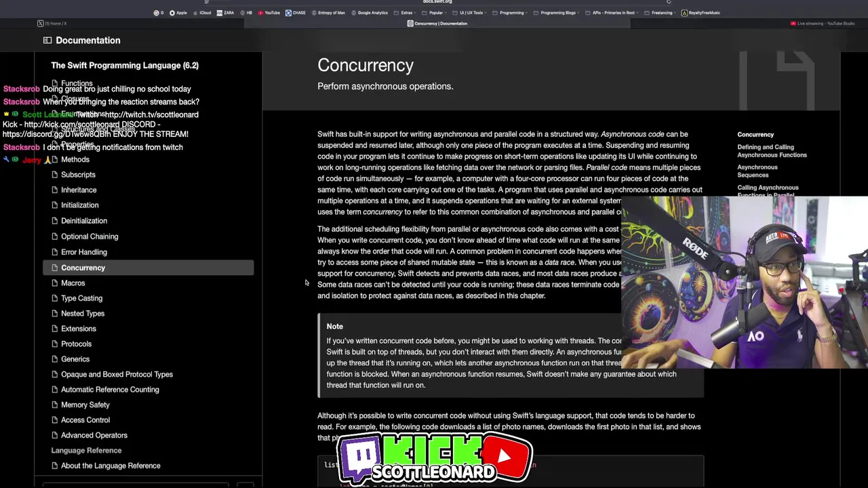Screen dimensions: 868x488
Task: Jump to Asynchronous Sequences in outline
Action: 757,171
